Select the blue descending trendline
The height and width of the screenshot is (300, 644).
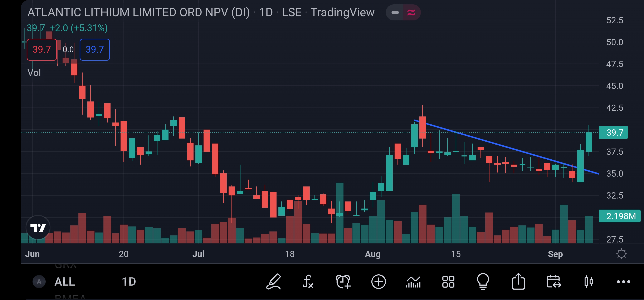[506, 147]
